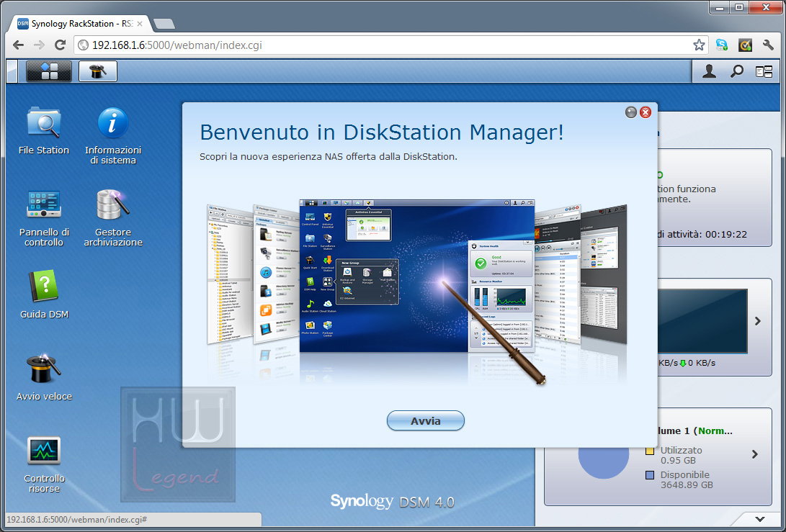The width and height of the screenshot is (786, 532).
Task: Click the Utilizzato yellow legend swatch
Action: coord(650,451)
